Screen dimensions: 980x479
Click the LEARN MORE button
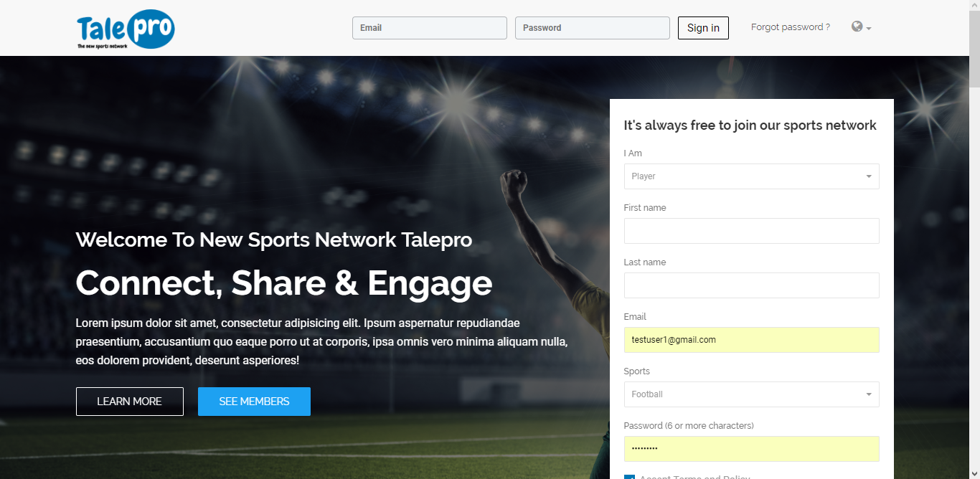[x=130, y=402]
